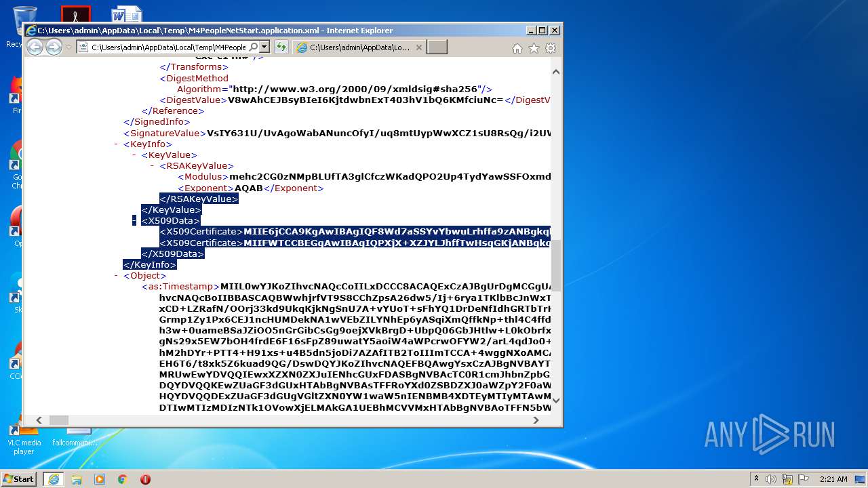Click the network tray icon
The height and width of the screenshot is (488, 868).
click(788, 479)
